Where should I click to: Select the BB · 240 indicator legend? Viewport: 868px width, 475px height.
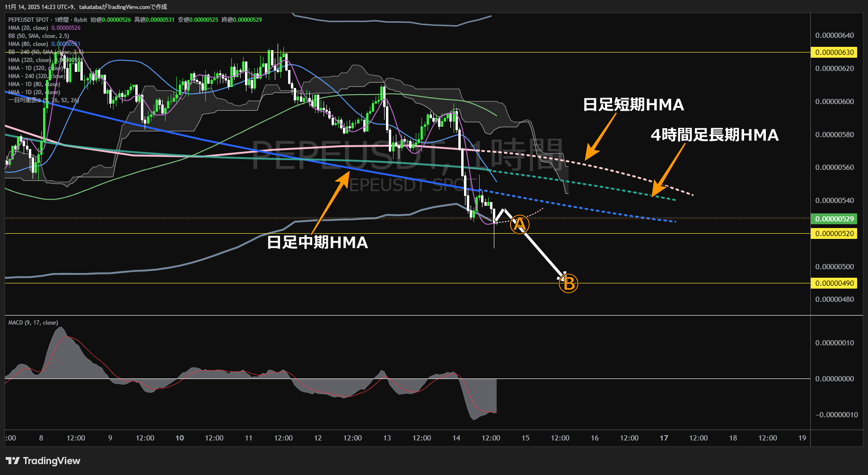tap(46, 52)
